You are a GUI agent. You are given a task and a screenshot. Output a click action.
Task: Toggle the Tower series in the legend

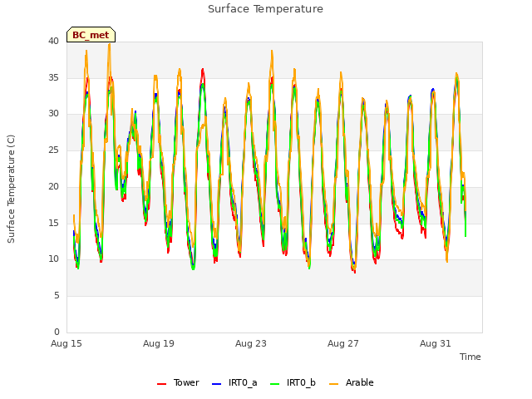(x=178, y=382)
